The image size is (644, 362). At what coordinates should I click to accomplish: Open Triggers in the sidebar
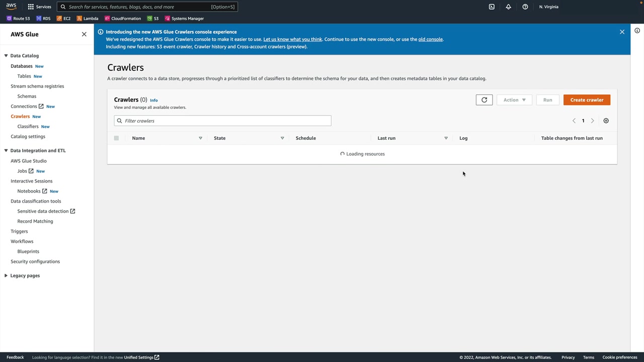coord(19,231)
